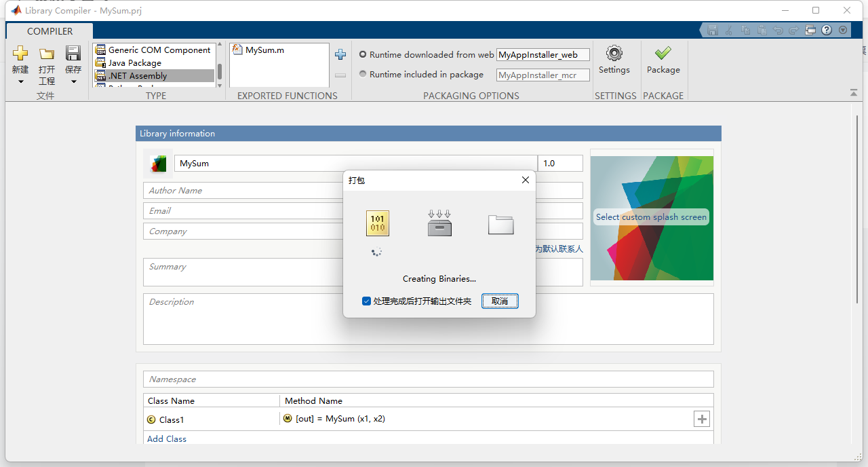This screenshot has width=868, height=467.
Task: Switch to the COMPILER tab
Action: click(50, 31)
